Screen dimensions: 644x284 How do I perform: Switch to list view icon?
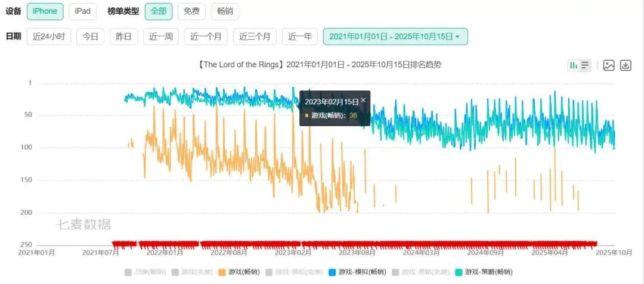pyautogui.click(x=585, y=65)
